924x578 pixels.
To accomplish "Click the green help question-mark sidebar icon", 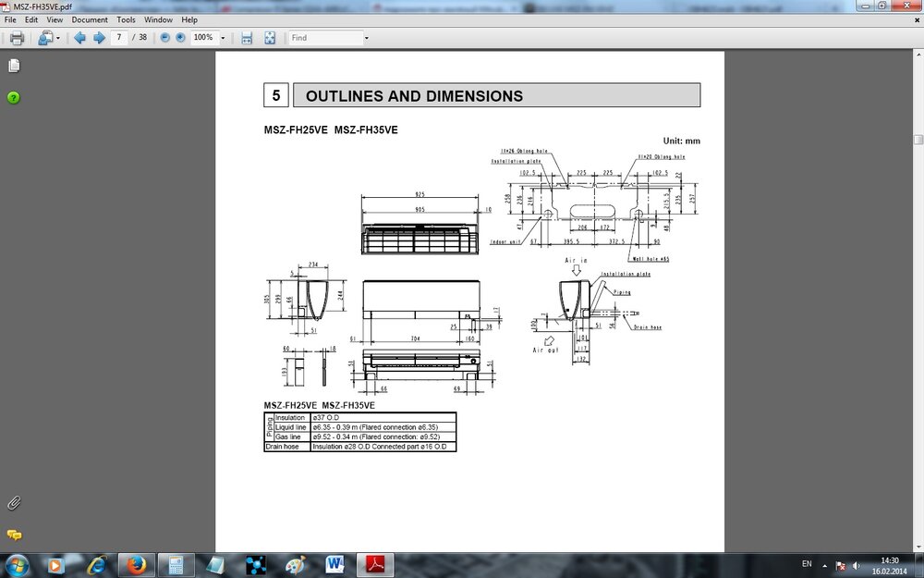I will click(x=14, y=97).
